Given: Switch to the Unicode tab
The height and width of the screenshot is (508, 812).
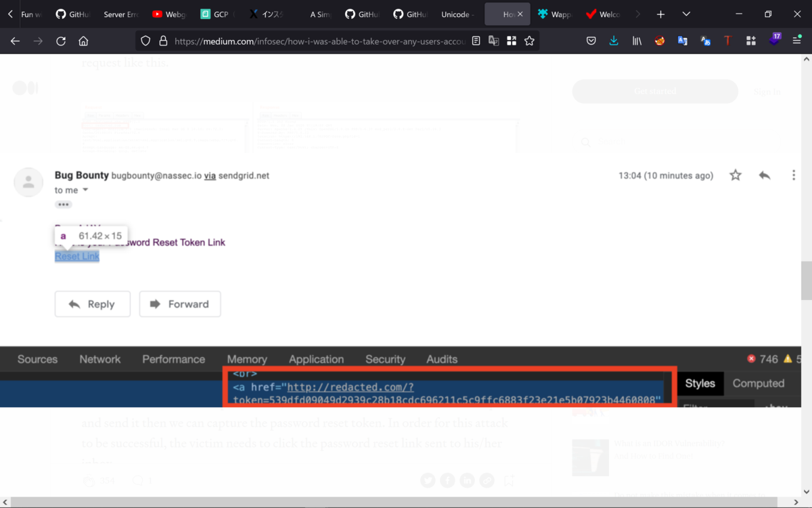Looking at the screenshot, I should [457, 14].
